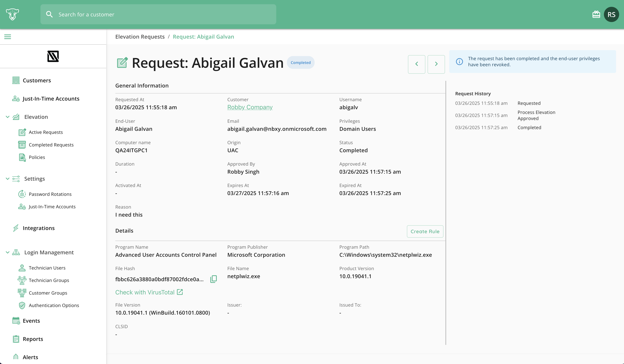The height and width of the screenshot is (364, 624).
Task: Click the Authentication Options shield icon
Action: [22, 305]
